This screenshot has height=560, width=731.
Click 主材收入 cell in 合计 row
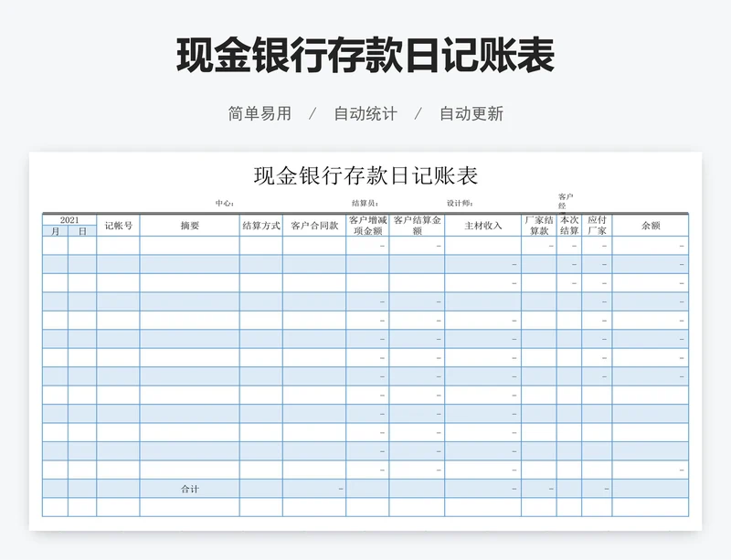tap(483, 489)
